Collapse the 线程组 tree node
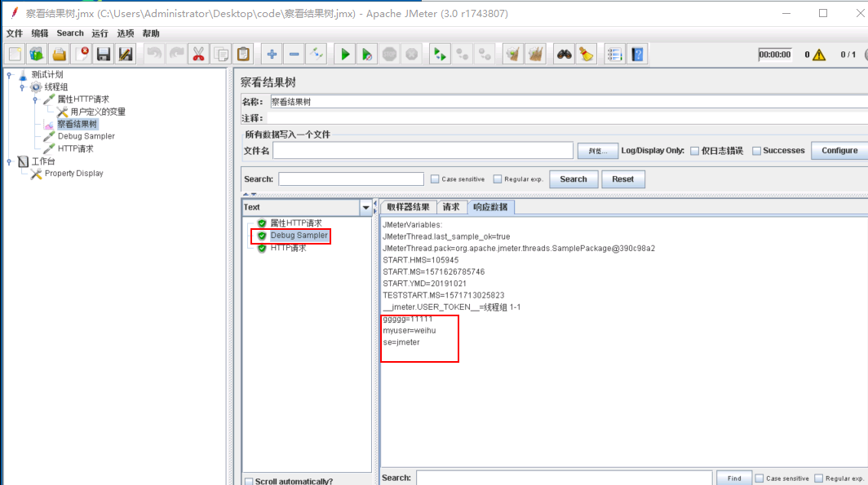This screenshot has width=868, height=485. [x=22, y=87]
